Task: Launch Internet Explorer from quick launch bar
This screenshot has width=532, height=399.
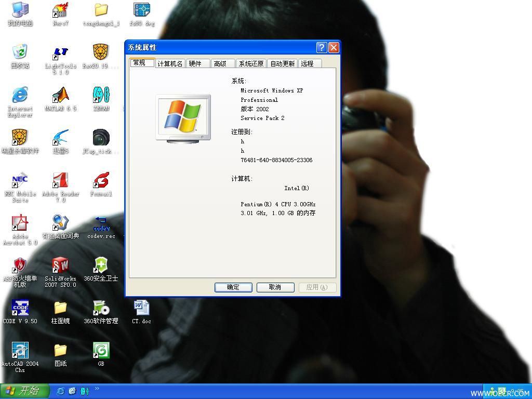Action: coord(60,391)
